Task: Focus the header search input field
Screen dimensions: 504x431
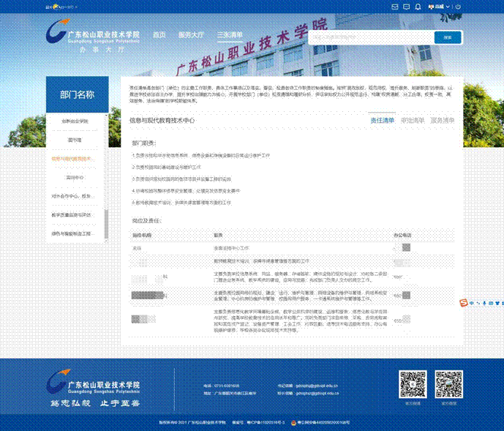Action: tap(372, 37)
